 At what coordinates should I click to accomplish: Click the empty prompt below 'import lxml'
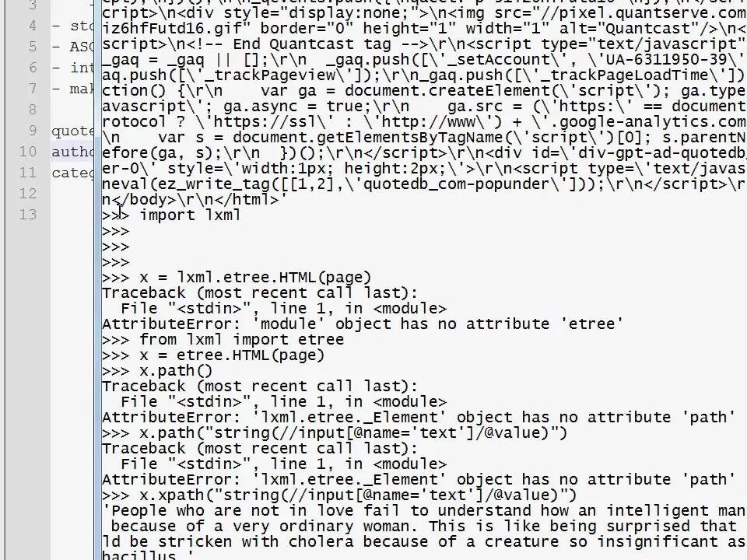click(116, 231)
